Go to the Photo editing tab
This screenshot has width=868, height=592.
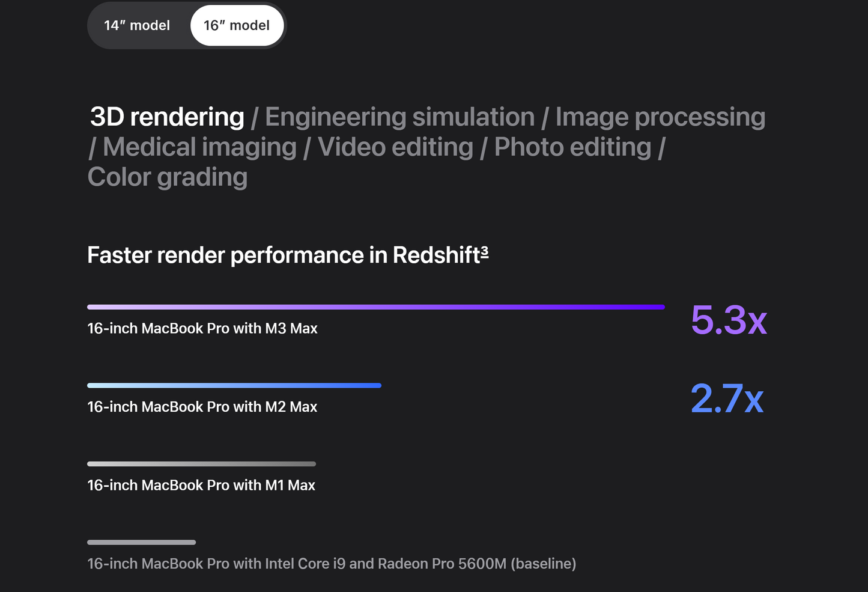572,147
